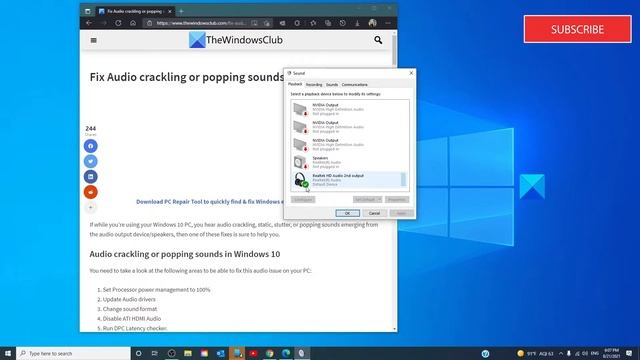Share the article on LinkedIn

pos(91,177)
